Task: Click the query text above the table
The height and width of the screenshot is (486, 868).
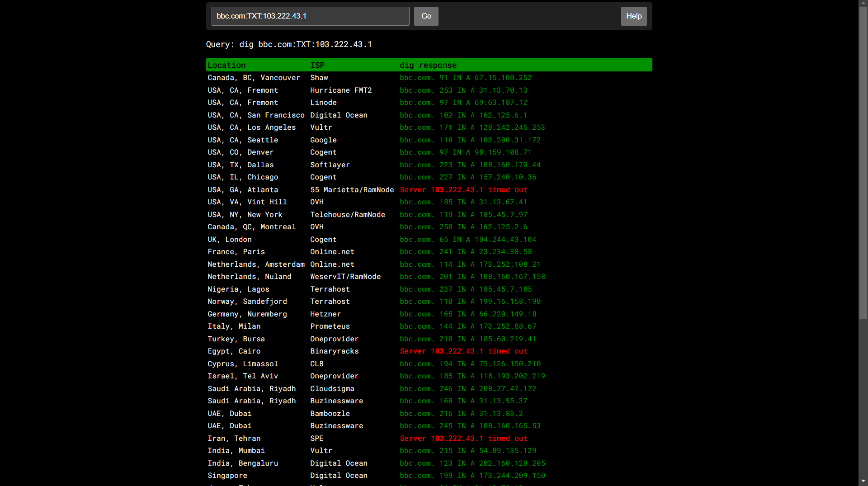Action: (288, 44)
